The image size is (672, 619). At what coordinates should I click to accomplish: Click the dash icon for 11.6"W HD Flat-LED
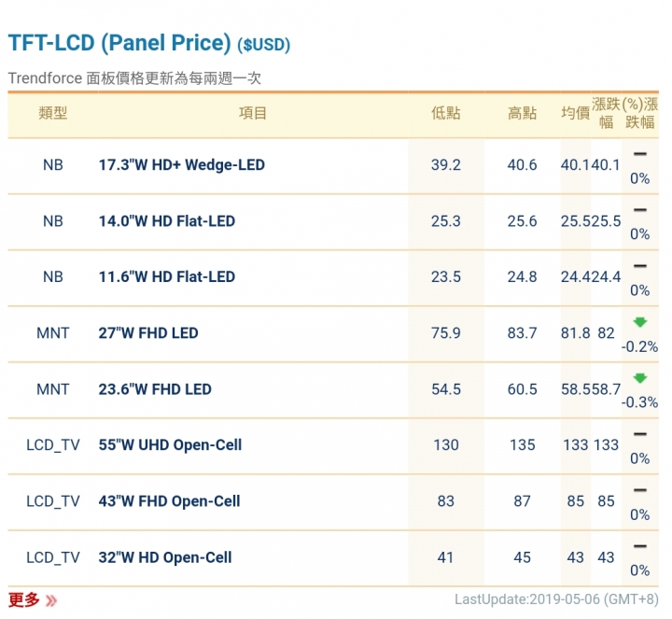639,266
